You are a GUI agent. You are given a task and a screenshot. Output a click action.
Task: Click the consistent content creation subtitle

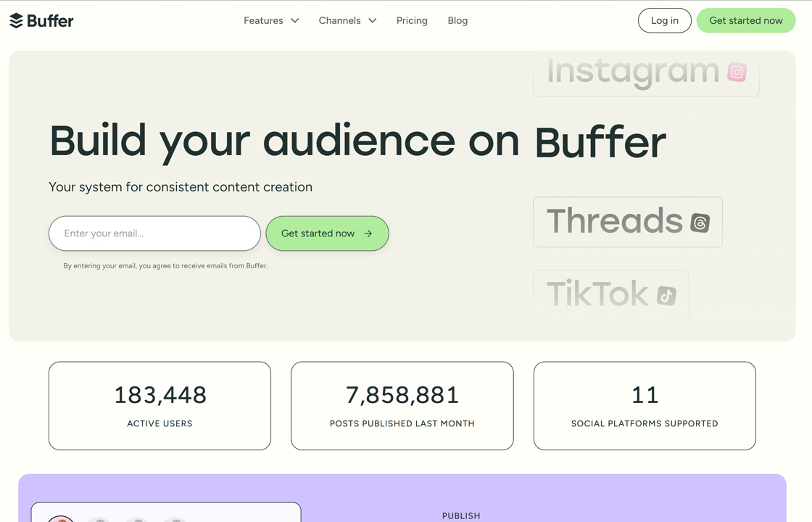(x=181, y=187)
